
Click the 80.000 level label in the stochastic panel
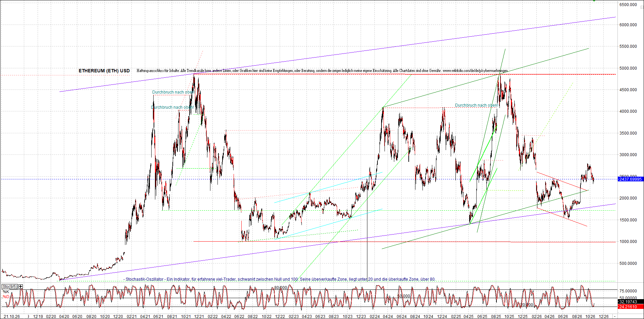coord(281,288)
